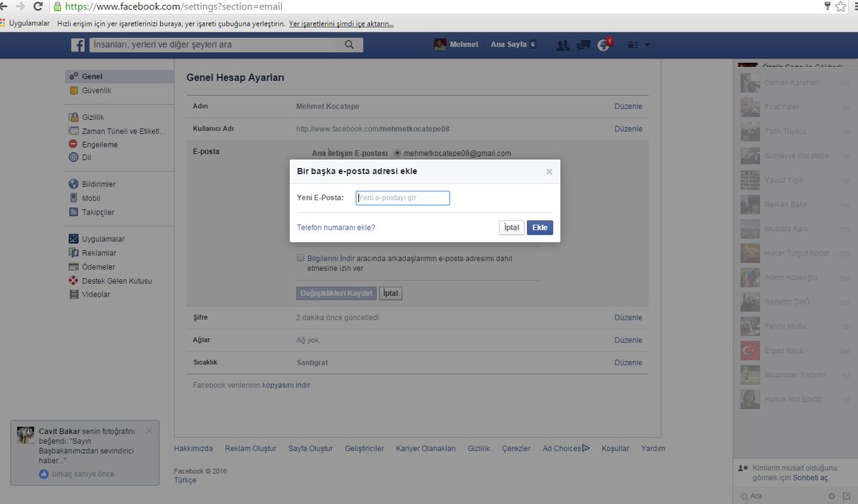Open the notifications globe icon
Screen dimensions: 858x504
pyautogui.click(x=604, y=45)
